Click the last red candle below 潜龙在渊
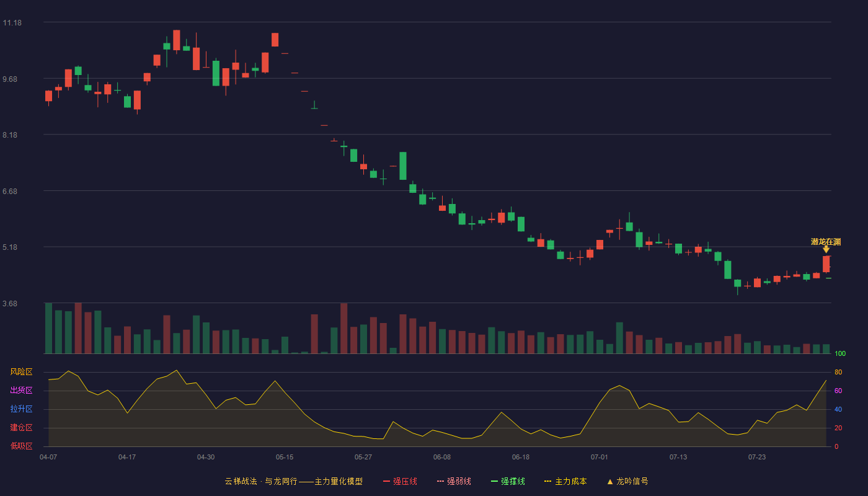Screen dimensions: 868x496 tap(826, 264)
